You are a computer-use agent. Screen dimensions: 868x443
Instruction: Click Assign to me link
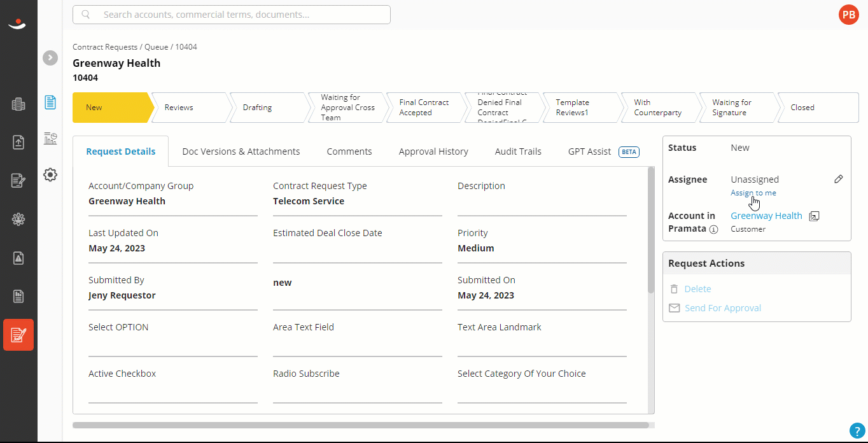tap(753, 193)
